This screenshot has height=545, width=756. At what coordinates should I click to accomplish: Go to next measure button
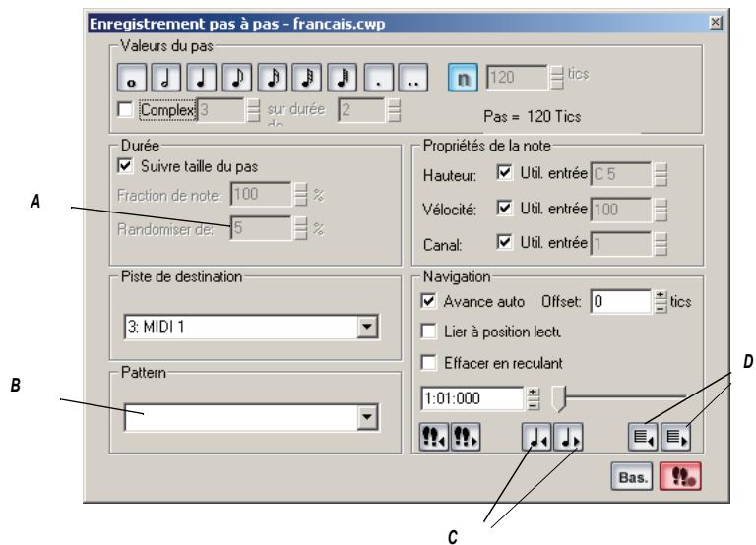point(675,437)
